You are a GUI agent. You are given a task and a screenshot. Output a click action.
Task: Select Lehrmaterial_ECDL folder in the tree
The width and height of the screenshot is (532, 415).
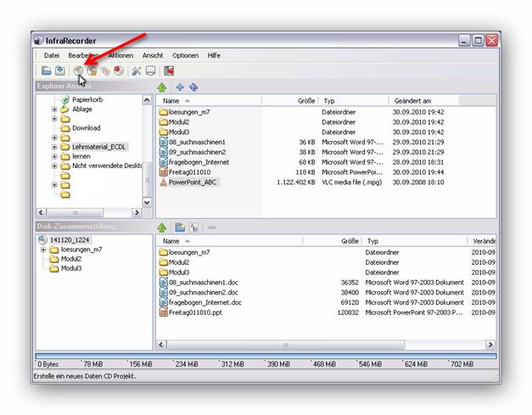click(x=98, y=147)
